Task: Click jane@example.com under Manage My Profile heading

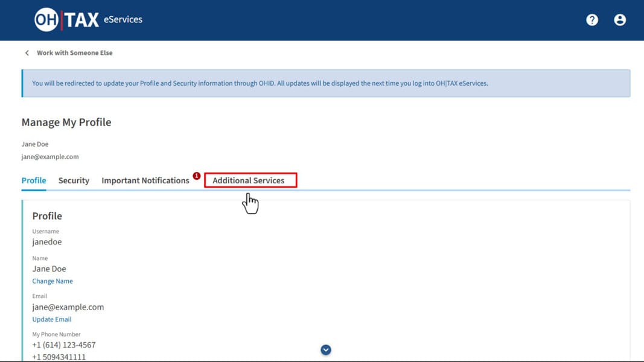Action: pos(50,157)
